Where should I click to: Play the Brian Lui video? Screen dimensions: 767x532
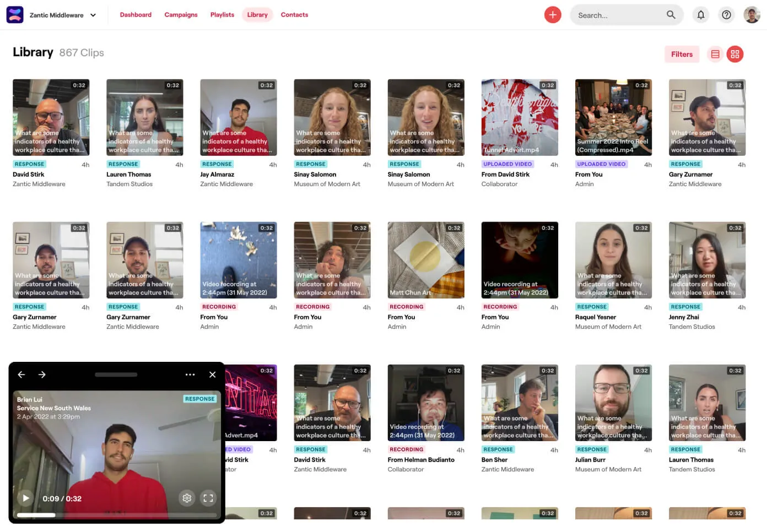pyautogui.click(x=26, y=498)
